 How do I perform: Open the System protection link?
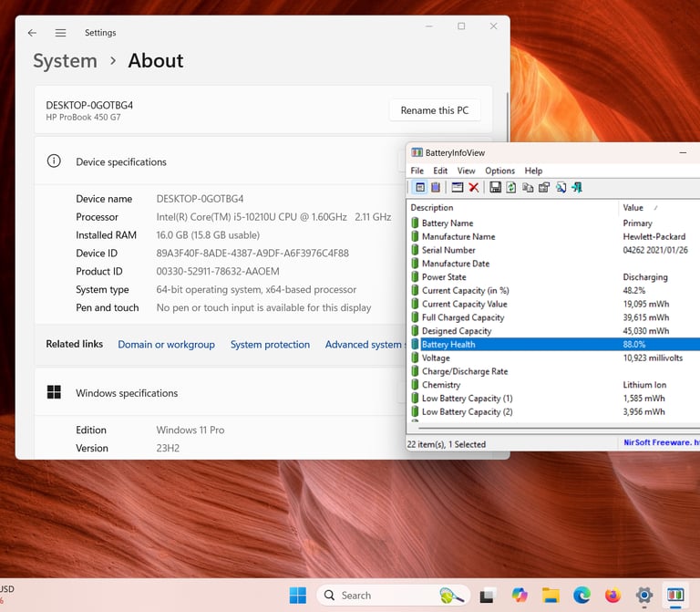click(x=270, y=345)
